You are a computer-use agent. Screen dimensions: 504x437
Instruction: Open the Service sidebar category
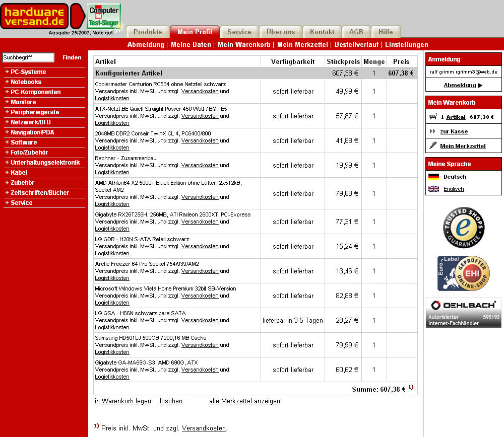point(22,202)
